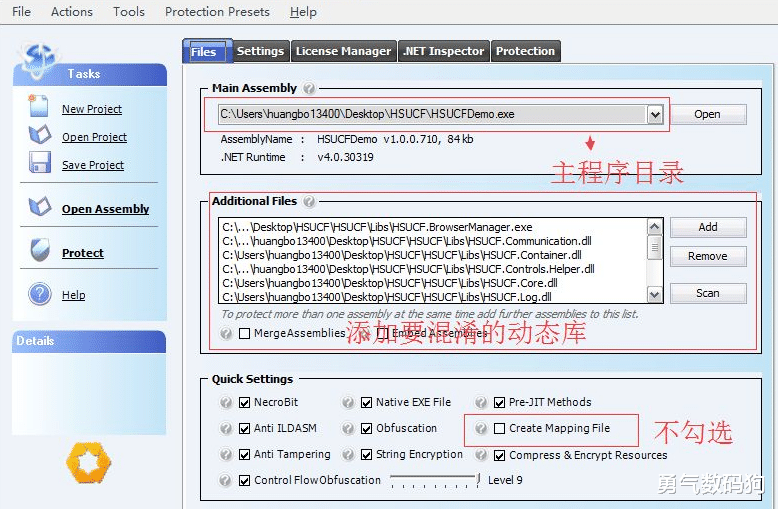This screenshot has width=778, height=509.
Task: Uncheck the Obfuscation checkbox
Action: click(366, 428)
